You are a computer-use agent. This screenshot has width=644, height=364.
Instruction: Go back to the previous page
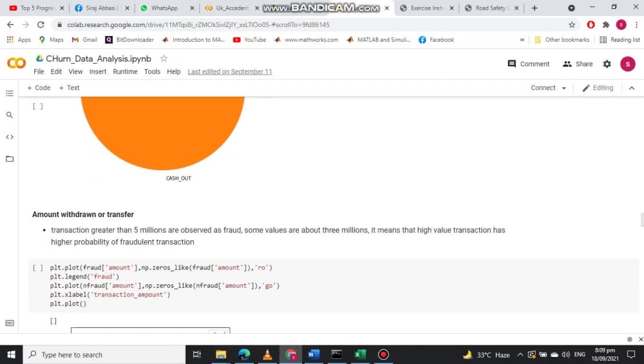(x=10, y=24)
